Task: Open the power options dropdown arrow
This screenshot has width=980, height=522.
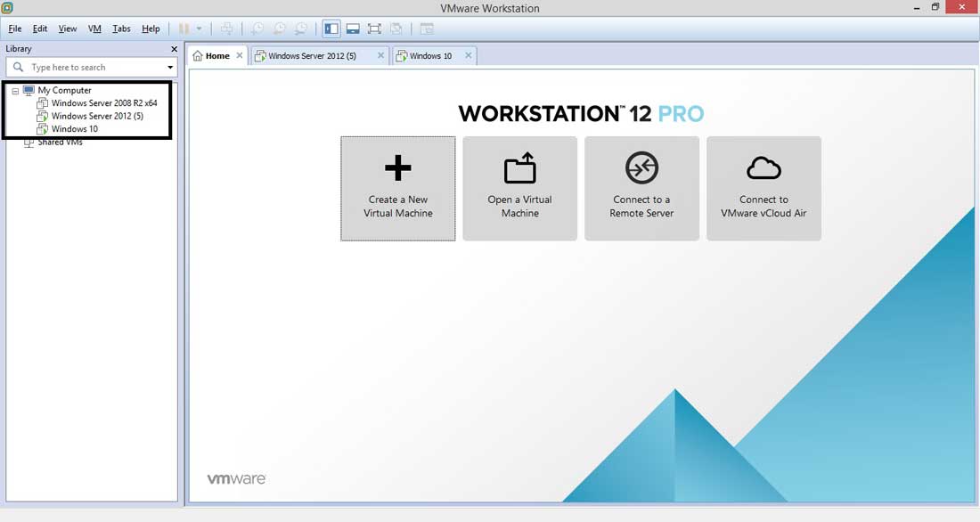Action: click(199, 29)
